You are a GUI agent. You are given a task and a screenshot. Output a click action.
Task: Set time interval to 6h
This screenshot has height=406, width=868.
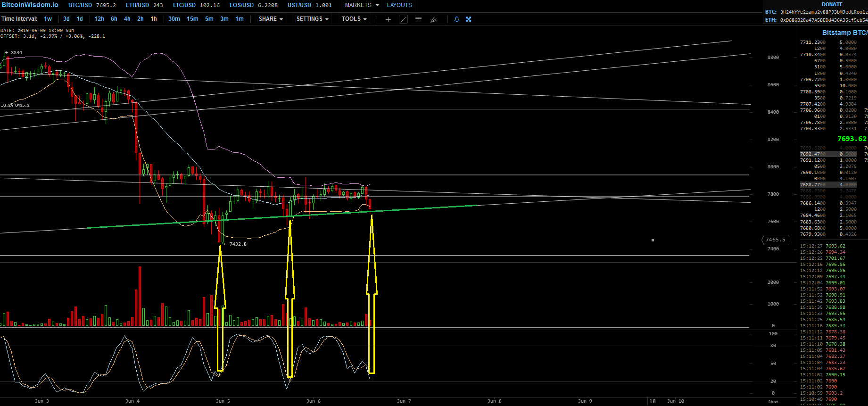click(x=114, y=19)
